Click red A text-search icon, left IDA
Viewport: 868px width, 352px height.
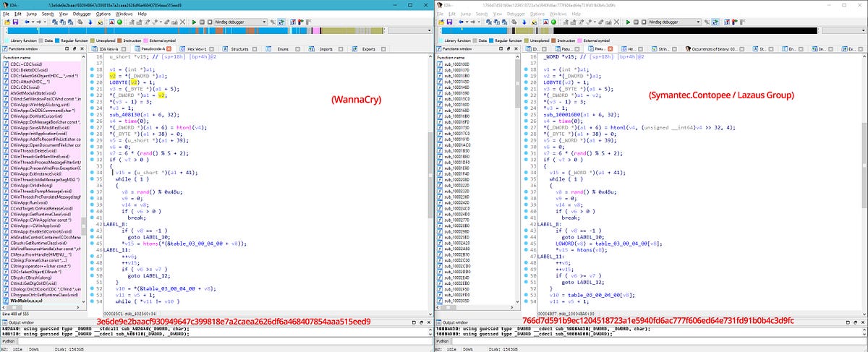111,22
